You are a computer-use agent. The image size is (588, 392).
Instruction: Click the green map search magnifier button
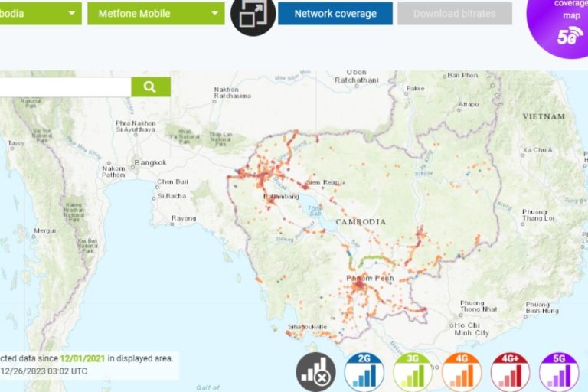coord(150,87)
